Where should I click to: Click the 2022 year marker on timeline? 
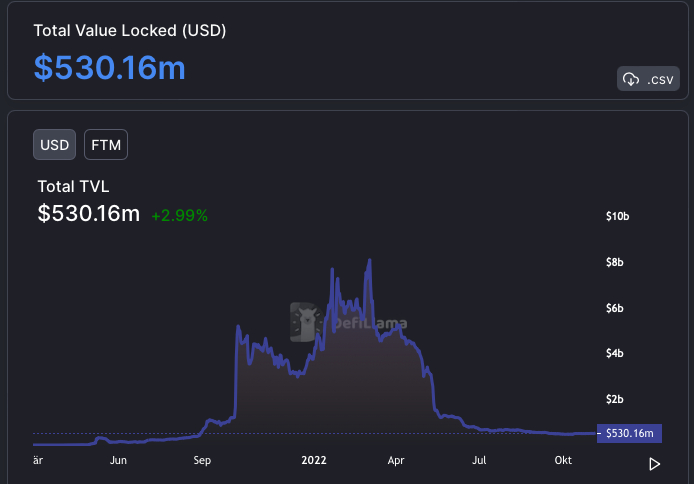point(316,460)
